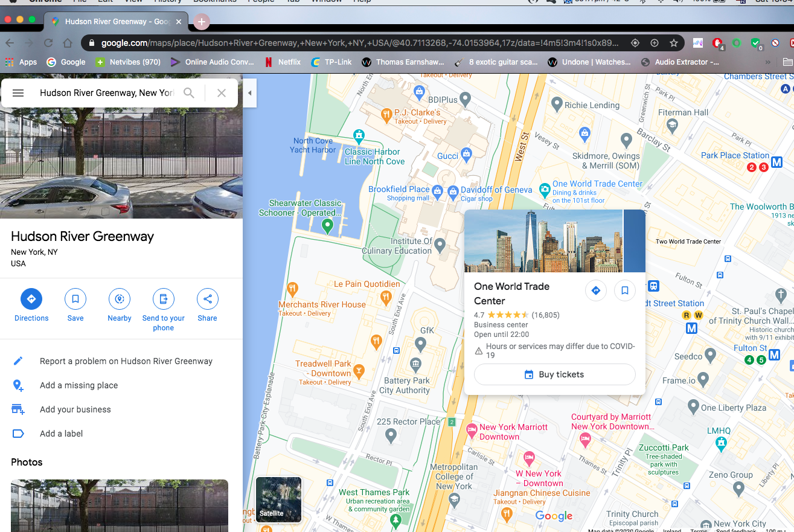Get directions to One World Trade Center
794x532 pixels.
click(595, 290)
